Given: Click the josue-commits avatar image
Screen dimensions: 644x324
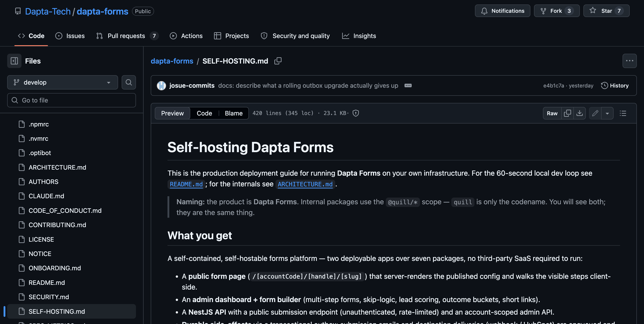Looking at the screenshot, I should click(161, 85).
